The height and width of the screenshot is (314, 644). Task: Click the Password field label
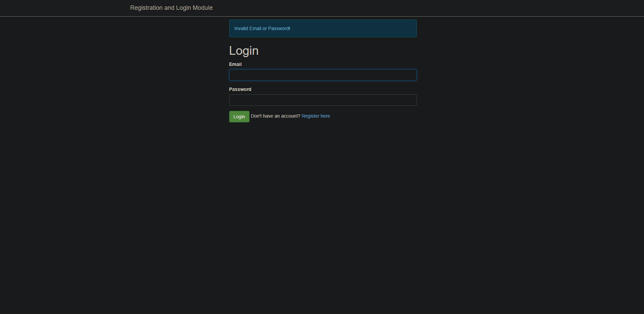pyautogui.click(x=240, y=89)
